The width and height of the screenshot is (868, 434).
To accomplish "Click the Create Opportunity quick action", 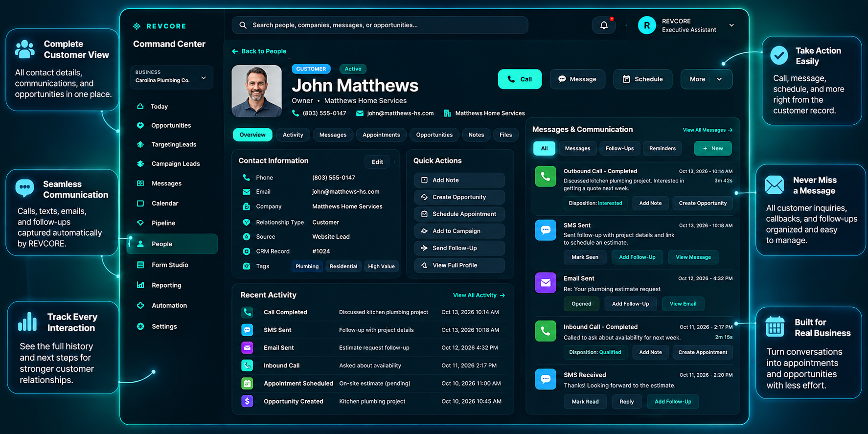I will (x=459, y=197).
